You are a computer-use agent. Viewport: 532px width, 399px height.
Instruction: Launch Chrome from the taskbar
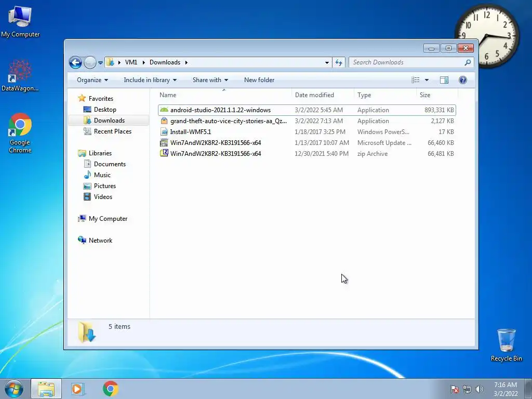click(x=111, y=389)
